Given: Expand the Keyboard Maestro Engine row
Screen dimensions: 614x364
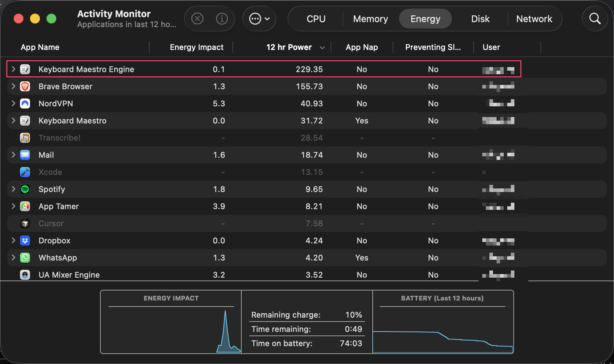Looking at the screenshot, I should point(13,69).
